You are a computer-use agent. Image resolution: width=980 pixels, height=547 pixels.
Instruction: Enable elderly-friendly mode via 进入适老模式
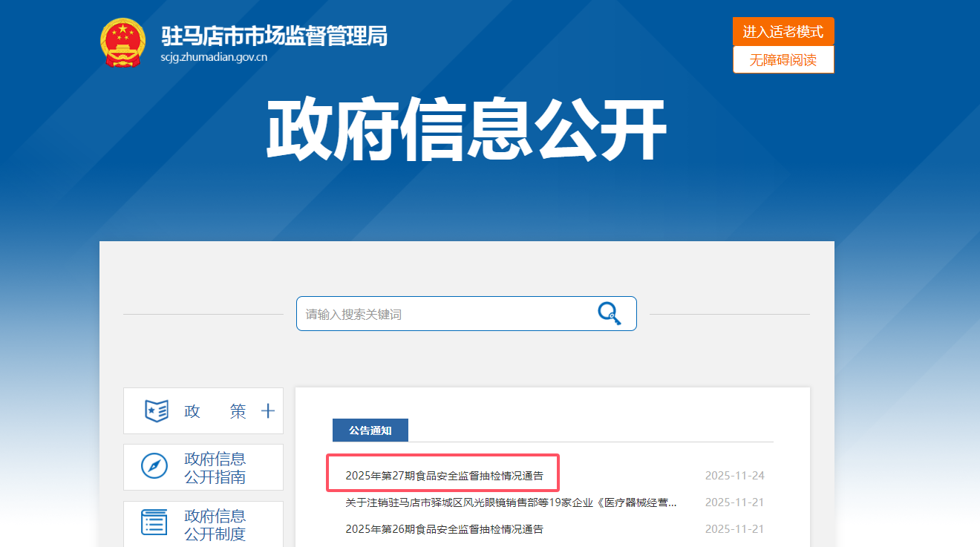tap(783, 32)
